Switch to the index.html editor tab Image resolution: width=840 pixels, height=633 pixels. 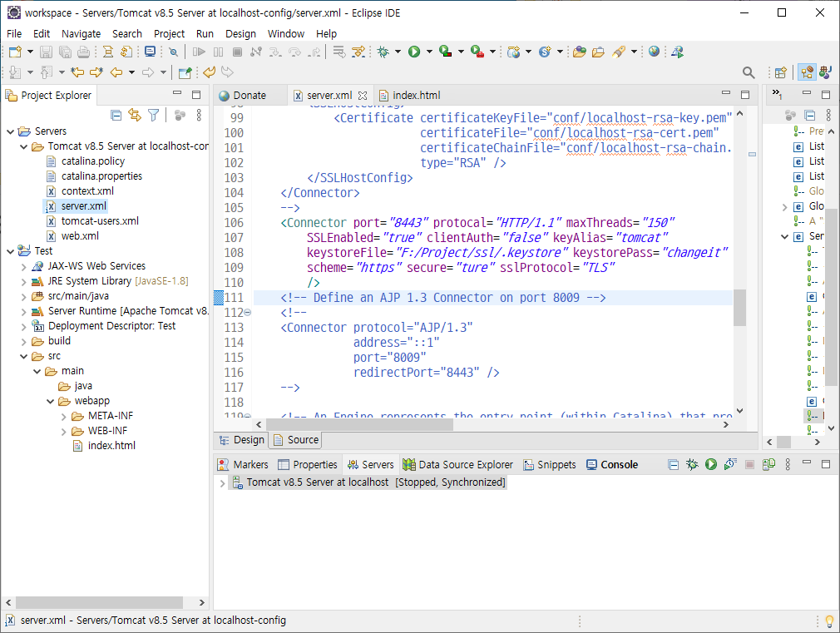(x=410, y=96)
